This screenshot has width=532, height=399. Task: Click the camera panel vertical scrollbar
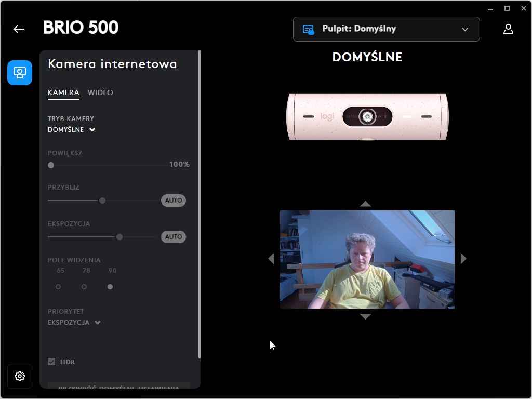(199, 204)
